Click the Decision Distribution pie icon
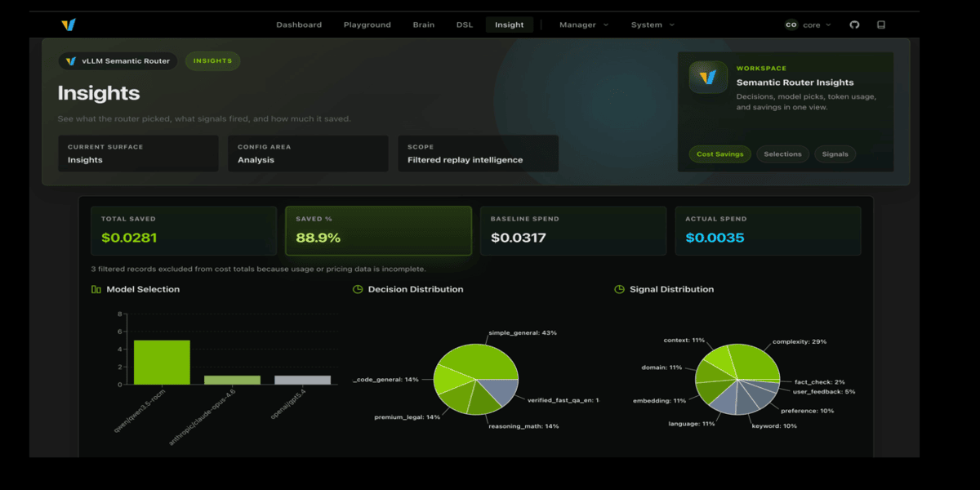Image resolution: width=980 pixels, height=490 pixels. (x=358, y=289)
